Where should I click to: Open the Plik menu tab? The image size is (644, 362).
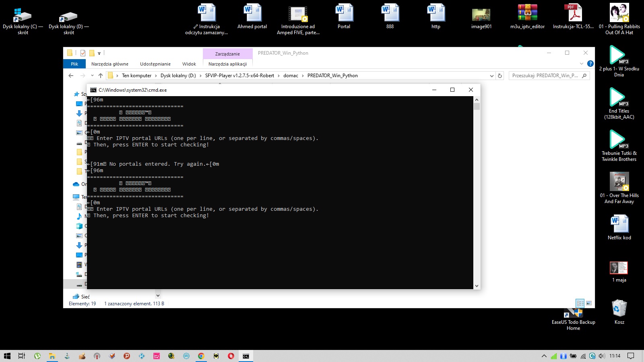[74, 64]
